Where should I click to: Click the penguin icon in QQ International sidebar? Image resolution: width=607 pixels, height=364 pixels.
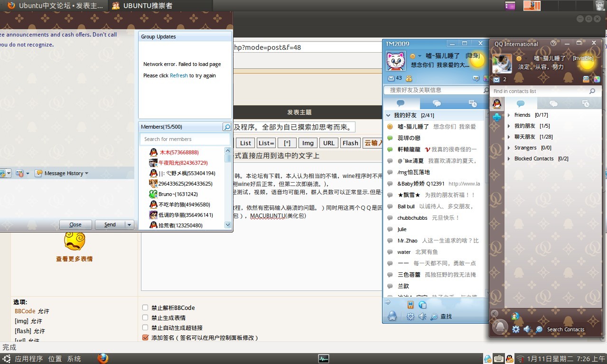point(496,103)
